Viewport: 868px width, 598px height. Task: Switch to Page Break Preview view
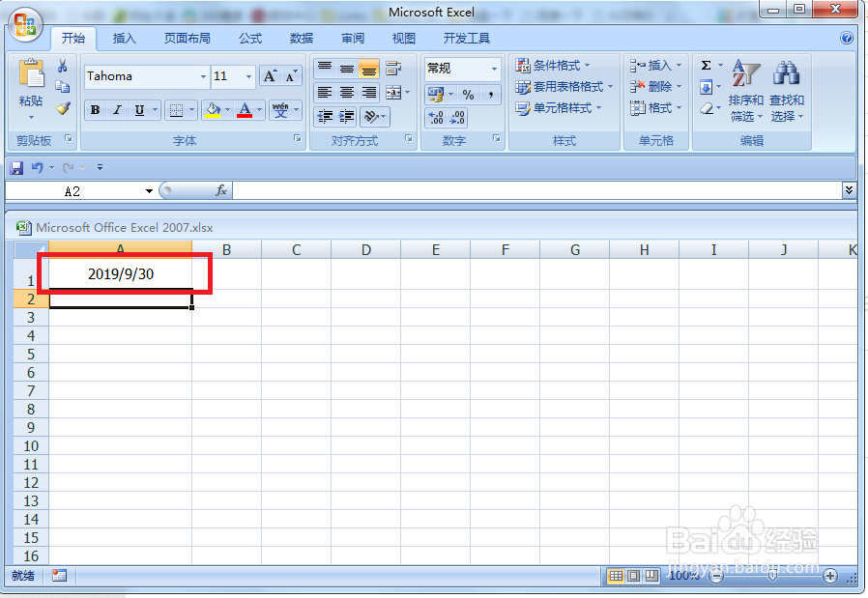[x=651, y=576]
